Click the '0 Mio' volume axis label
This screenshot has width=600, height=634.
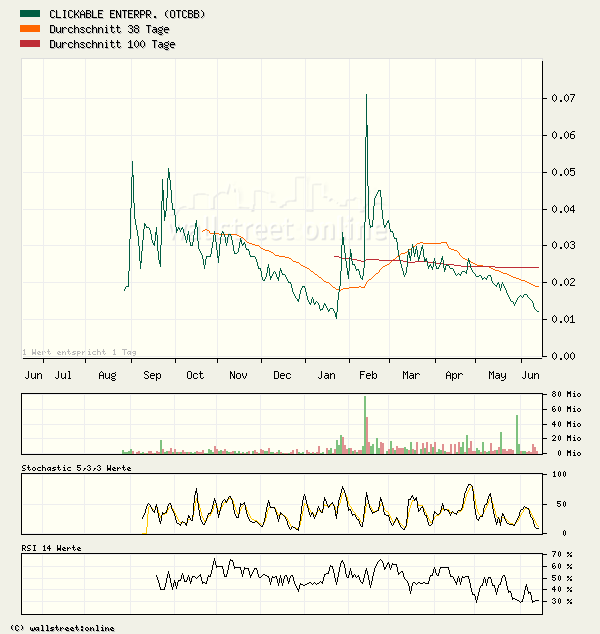point(569,453)
